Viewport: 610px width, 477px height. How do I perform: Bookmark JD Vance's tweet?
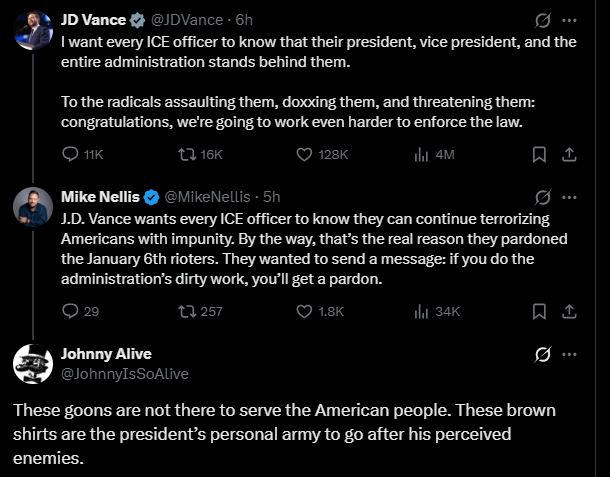pos(538,155)
